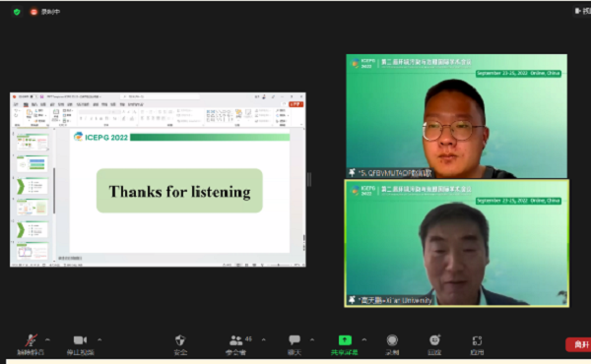Expand share options arrow beside Share Screen
Image resolution: width=591 pixels, height=364 pixels.
[364, 339]
